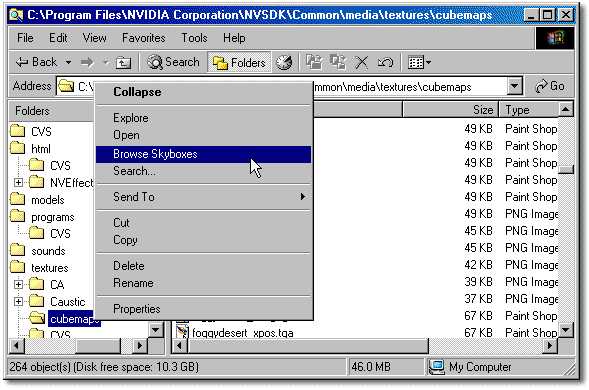589x390 pixels.
Task: Click the Folders pane scroll-right arrow
Action: tap(140, 345)
